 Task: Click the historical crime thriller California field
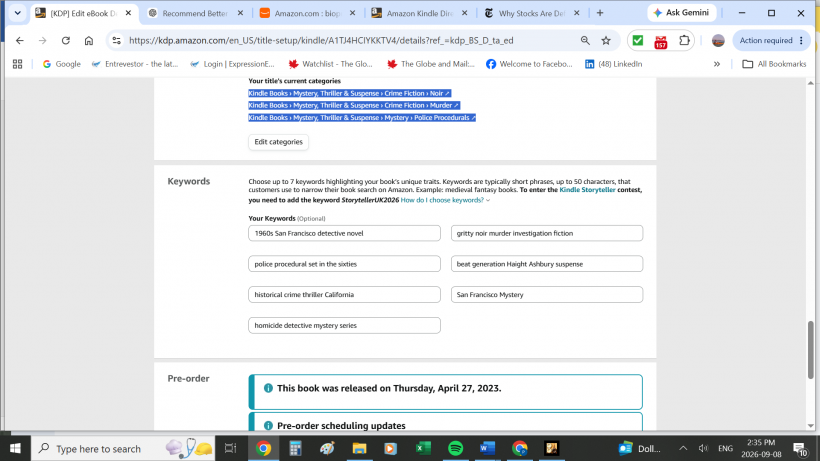point(344,294)
